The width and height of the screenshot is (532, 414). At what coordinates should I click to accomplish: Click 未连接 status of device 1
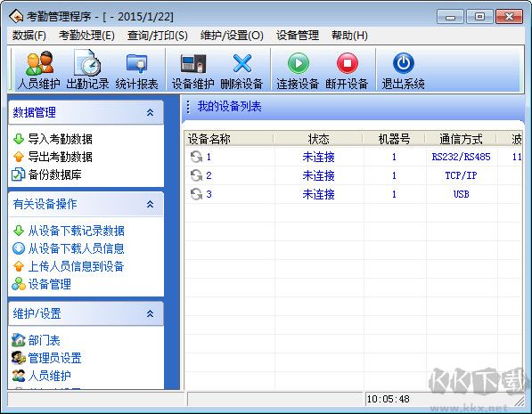click(319, 157)
